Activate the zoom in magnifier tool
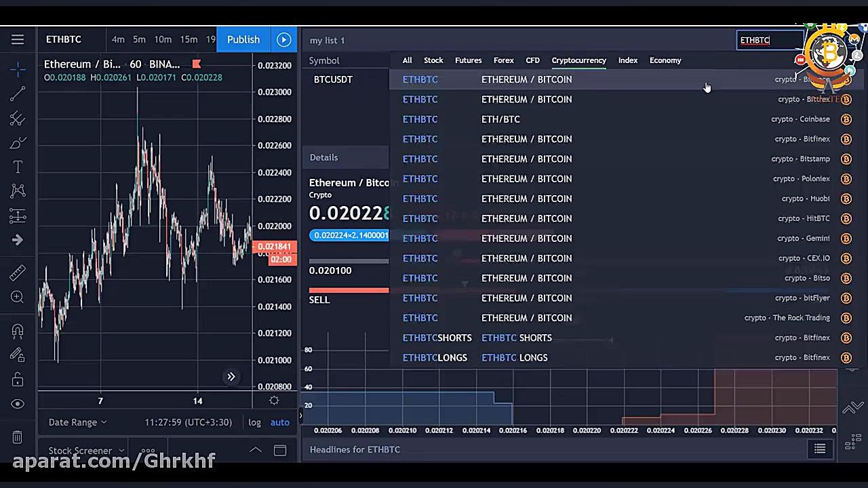 (18, 297)
